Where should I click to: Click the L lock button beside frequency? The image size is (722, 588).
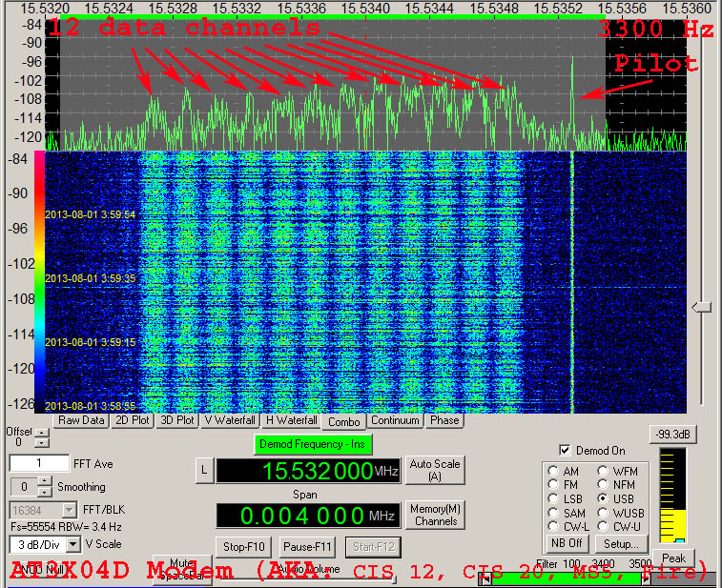[x=204, y=471]
